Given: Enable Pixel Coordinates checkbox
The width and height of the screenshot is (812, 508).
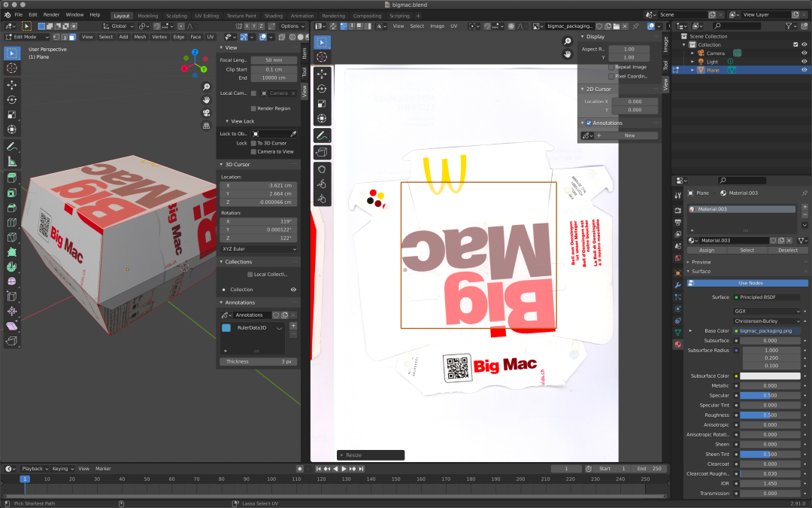Looking at the screenshot, I should click(x=611, y=76).
